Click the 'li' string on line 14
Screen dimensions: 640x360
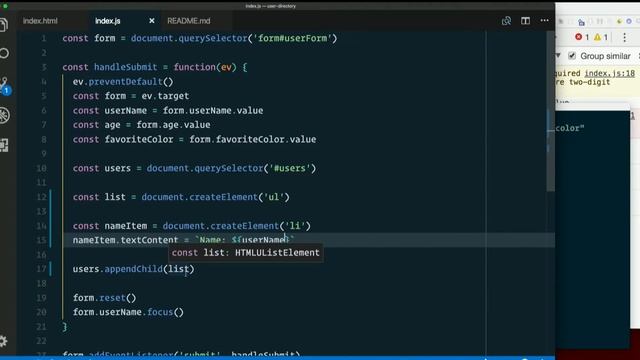[x=295, y=226]
